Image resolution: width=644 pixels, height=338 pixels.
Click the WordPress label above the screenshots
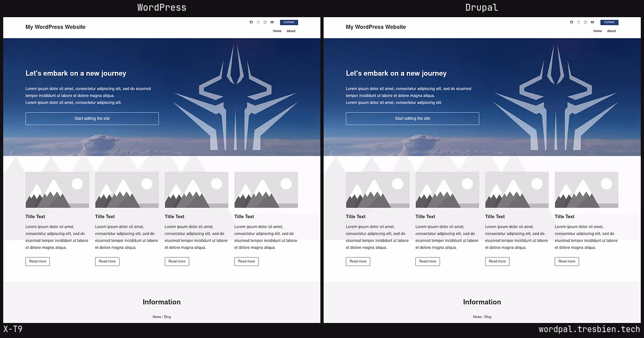(162, 8)
